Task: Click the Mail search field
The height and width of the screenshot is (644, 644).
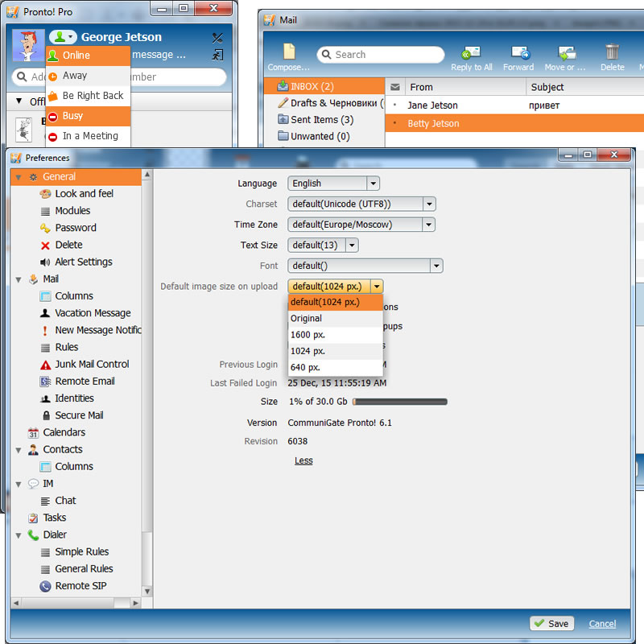Action: point(380,55)
